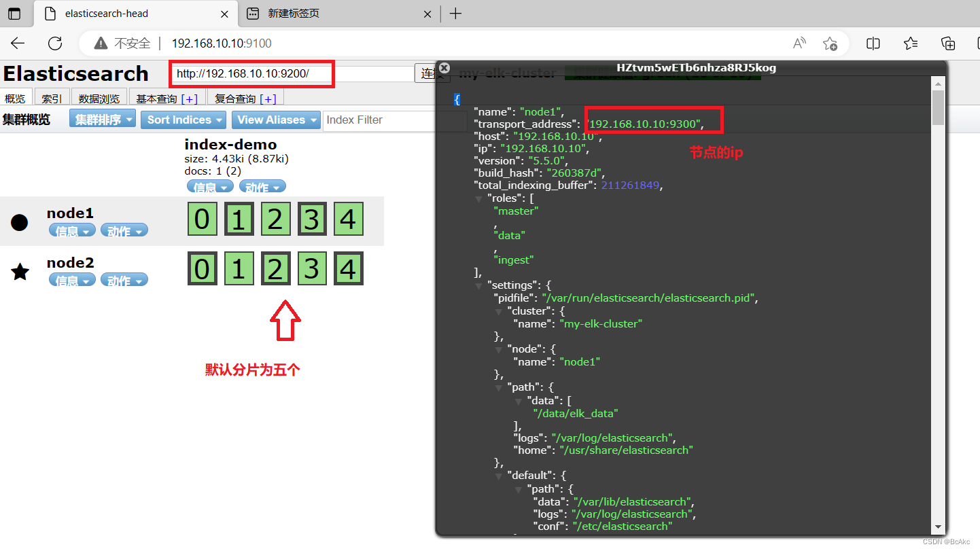Click the node2 master star icon
This screenshot has height=551, width=980.
pyautogui.click(x=20, y=272)
